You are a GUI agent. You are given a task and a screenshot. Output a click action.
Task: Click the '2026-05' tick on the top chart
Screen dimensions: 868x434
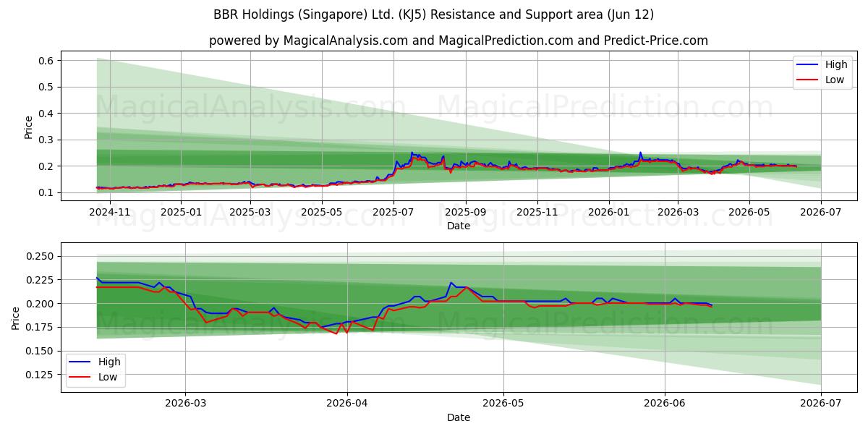[x=749, y=212]
